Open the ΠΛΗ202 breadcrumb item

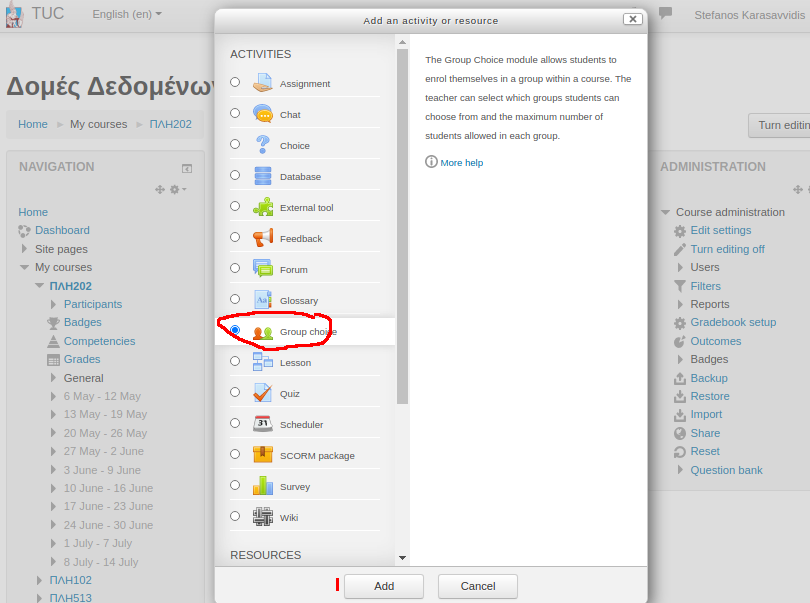[170, 124]
